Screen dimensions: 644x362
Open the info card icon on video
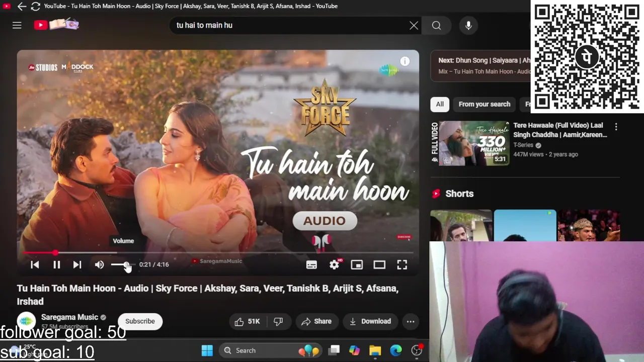(x=405, y=61)
